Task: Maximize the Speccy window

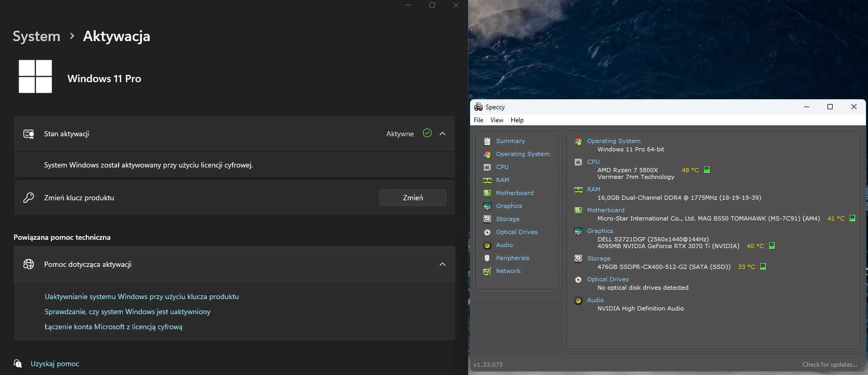Action: click(830, 107)
